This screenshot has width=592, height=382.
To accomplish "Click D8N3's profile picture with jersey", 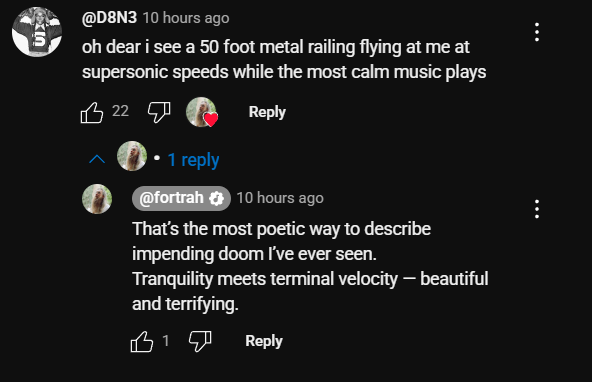I will coord(37,32).
